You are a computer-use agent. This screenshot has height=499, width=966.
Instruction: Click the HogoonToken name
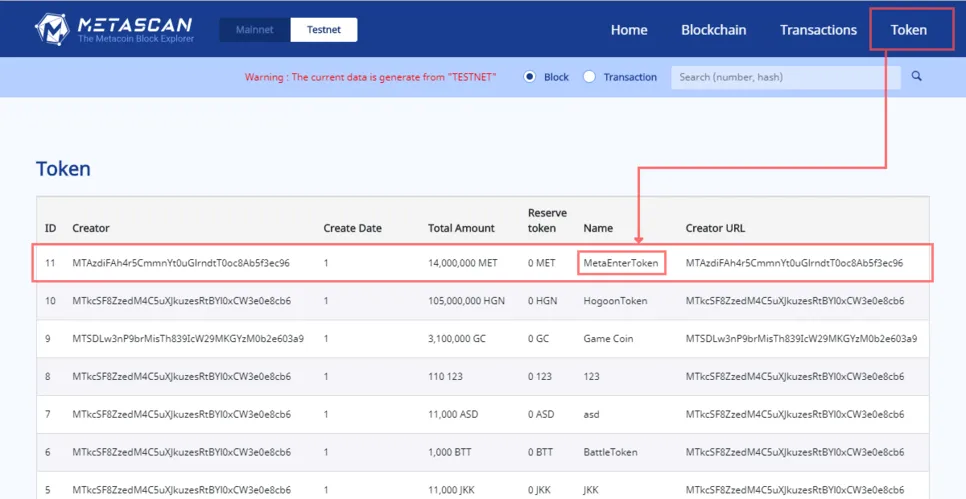pyautogui.click(x=616, y=301)
